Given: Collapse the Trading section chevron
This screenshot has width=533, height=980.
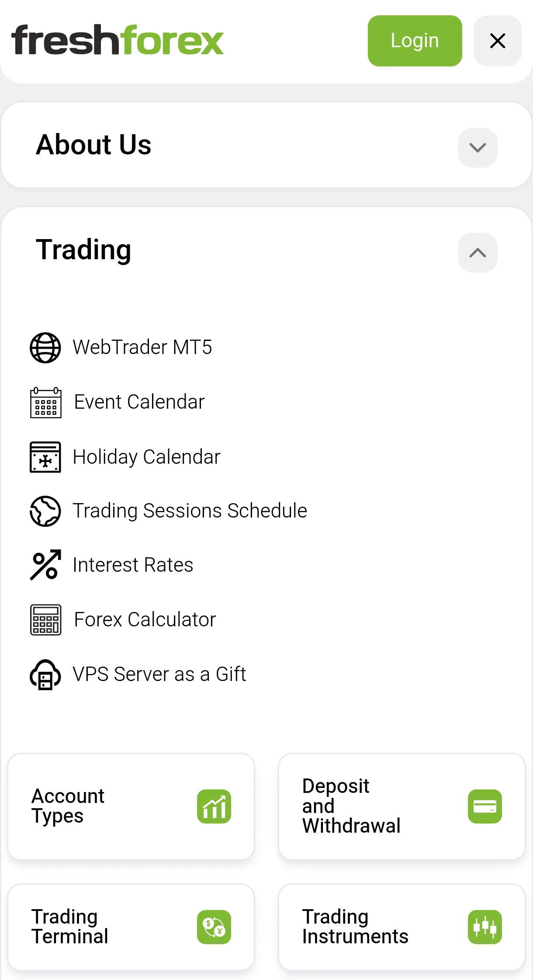Looking at the screenshot, I should (x=478, y=253).
